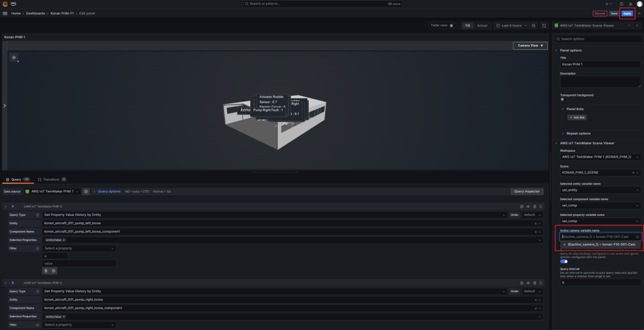Collapse the Panel links section

click(x=575, y=109)
